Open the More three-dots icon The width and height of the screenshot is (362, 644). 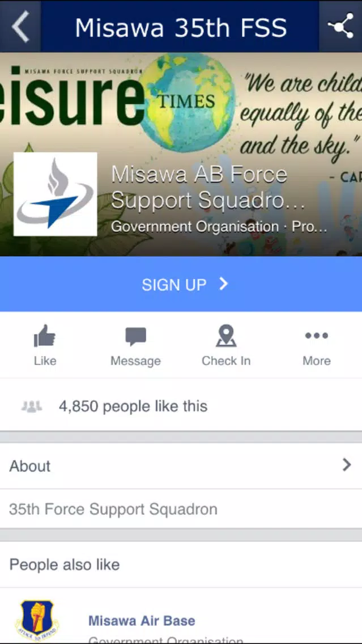tap(317, 336)
